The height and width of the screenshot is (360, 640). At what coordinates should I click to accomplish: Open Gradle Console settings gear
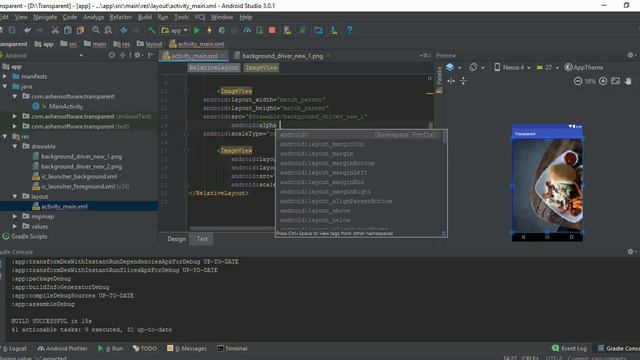631,251
